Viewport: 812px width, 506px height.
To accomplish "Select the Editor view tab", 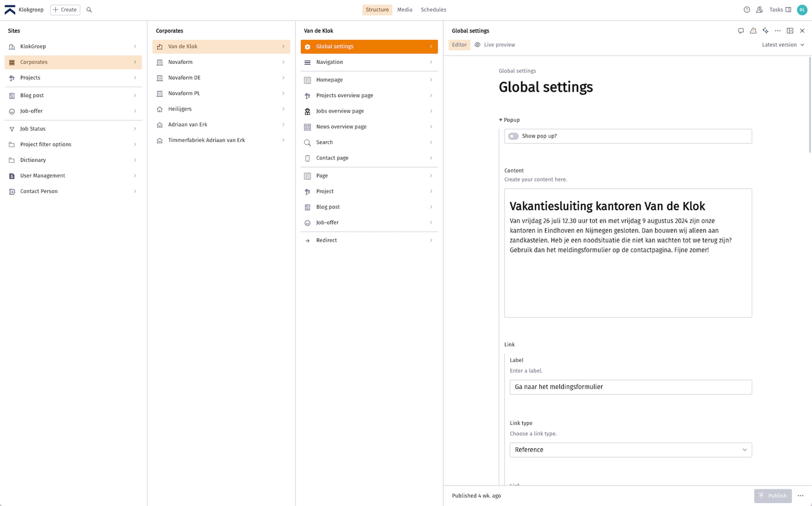I will click(459, 45).
